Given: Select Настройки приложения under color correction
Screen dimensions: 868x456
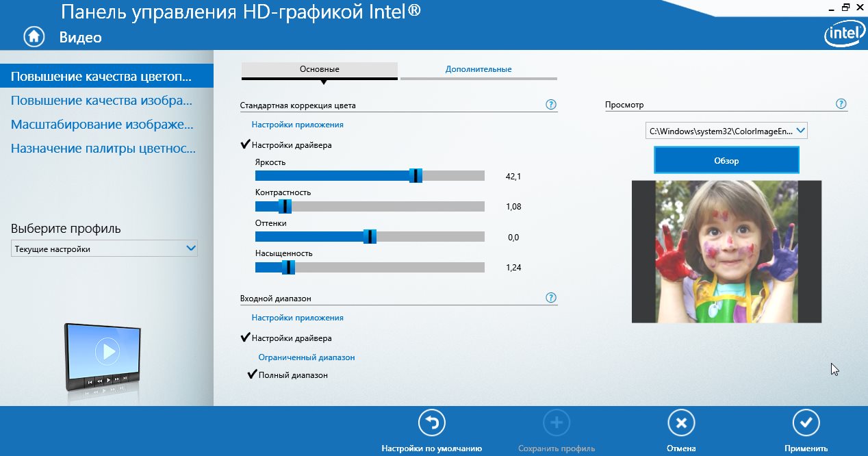Looking at the screenshot, I should (297, 125).
